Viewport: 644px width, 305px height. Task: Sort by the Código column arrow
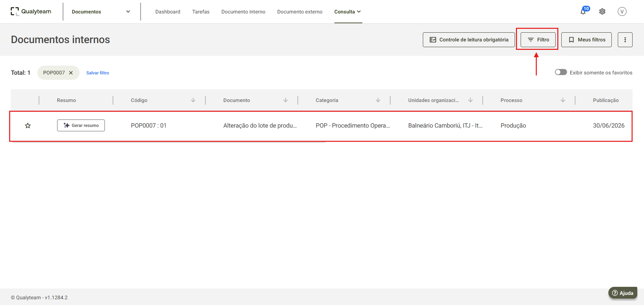point(193,100)
